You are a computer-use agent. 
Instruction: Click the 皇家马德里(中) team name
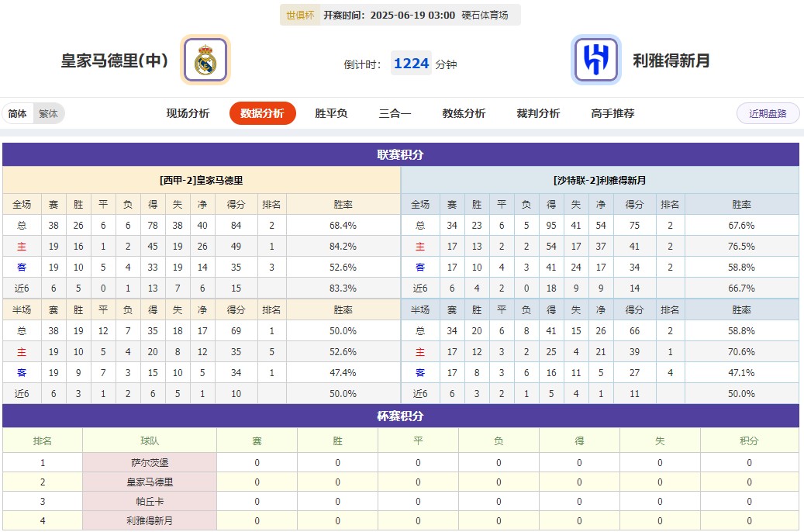coord(112,59)
